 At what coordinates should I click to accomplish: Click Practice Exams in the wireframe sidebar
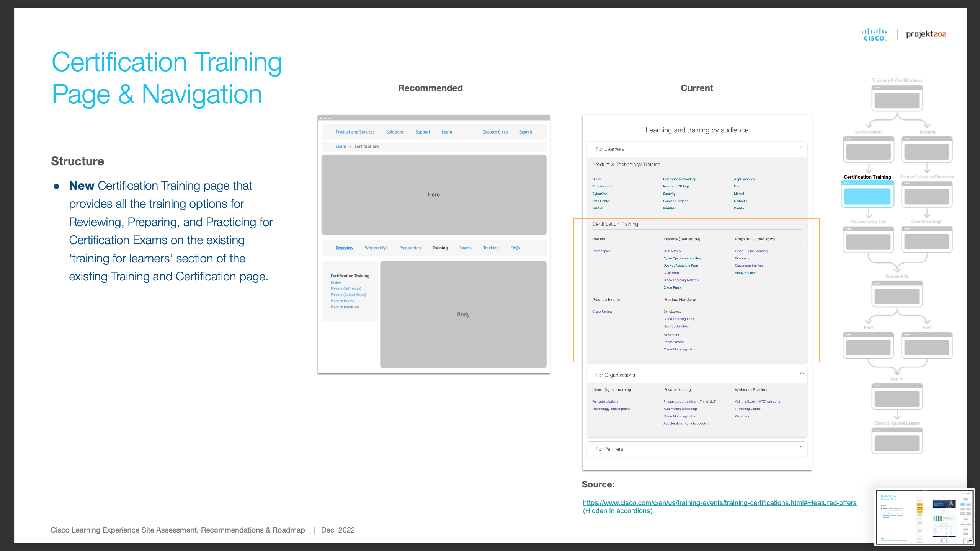[342, 301]
